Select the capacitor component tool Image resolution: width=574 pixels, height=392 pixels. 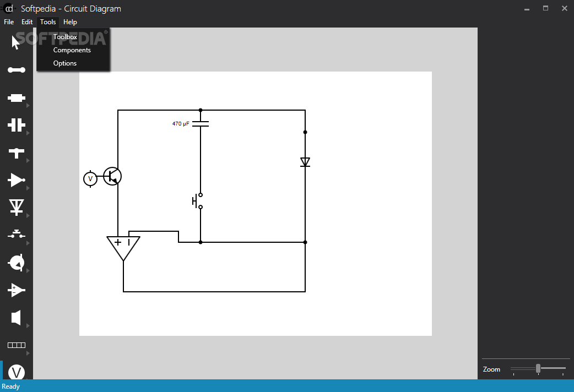coord(17,125)
